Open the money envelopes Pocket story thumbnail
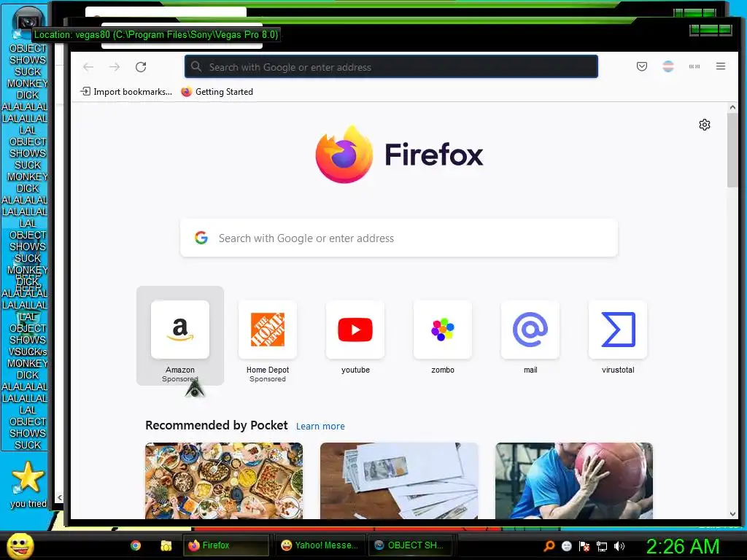The width and height of the screenshot is (747, 560). tap(399, 481)
